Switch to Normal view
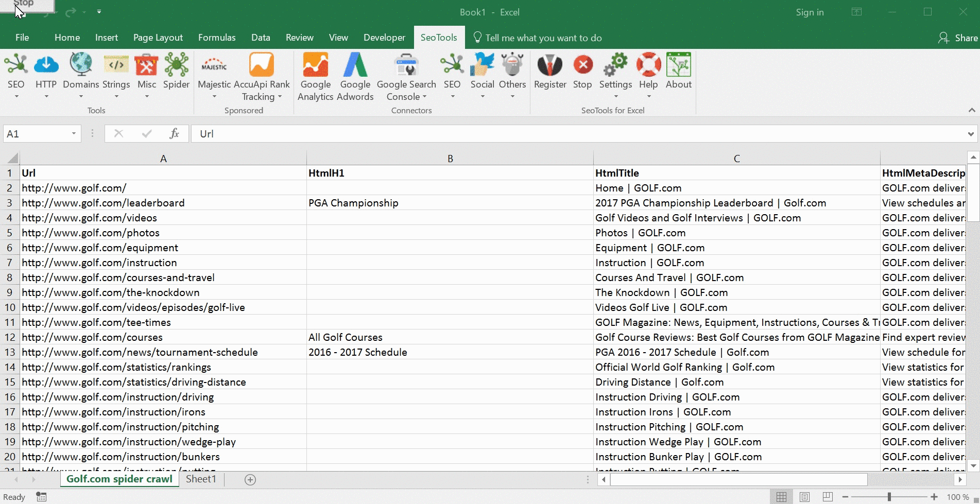Screen dimensions: 980x504 (x=781, y=497)
